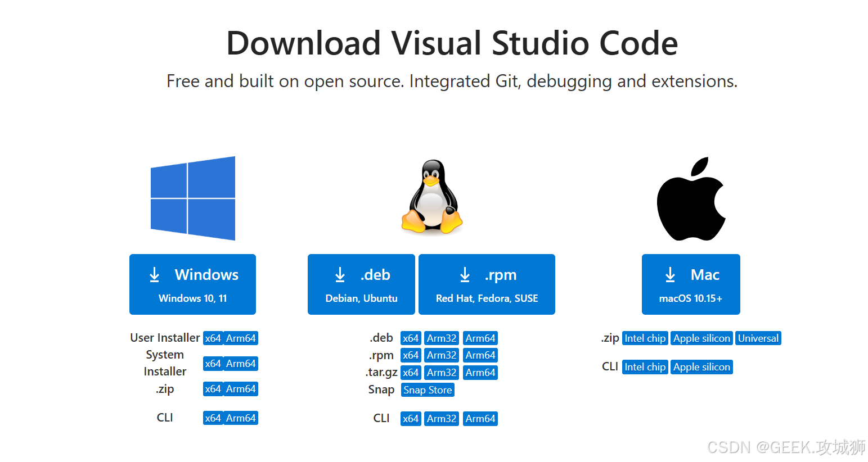The image size is (868, 462).
Task: Open the Snap Store link
Action: [428, 390]
